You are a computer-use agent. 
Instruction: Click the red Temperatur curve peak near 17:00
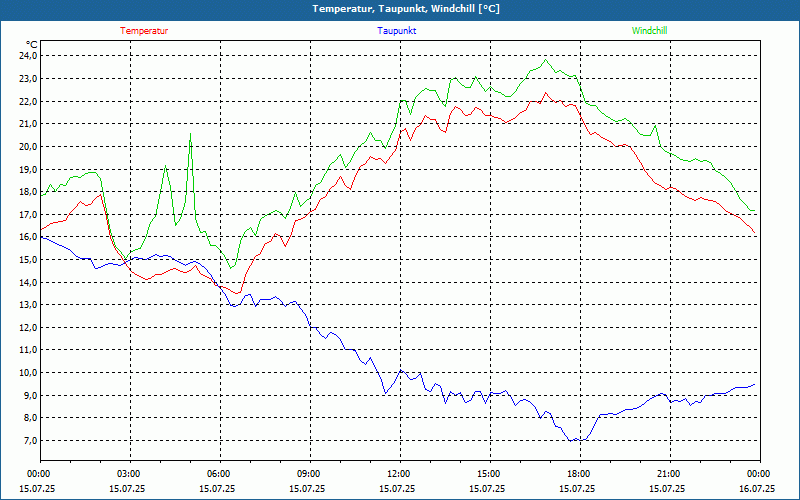coord(545,93)
